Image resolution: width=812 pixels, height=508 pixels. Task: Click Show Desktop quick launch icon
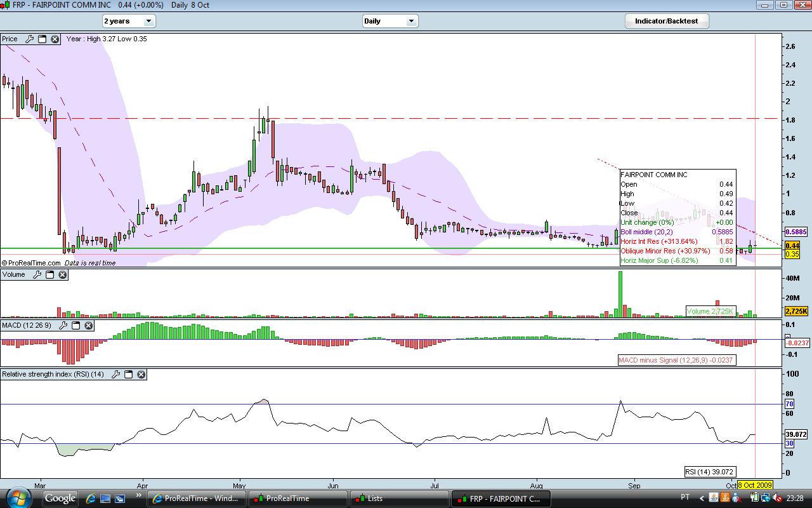pyautogui.click(x=105, y=498)
